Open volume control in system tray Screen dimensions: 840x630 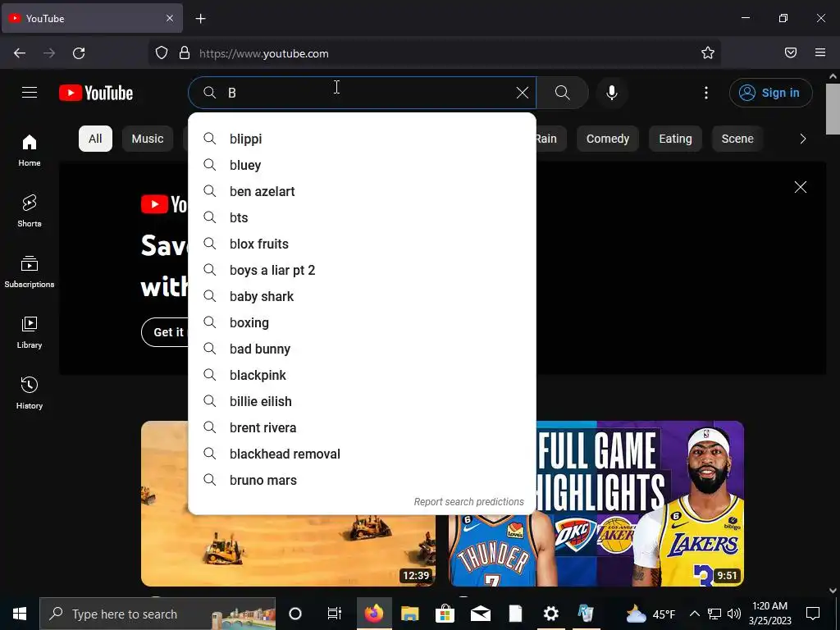734,614
